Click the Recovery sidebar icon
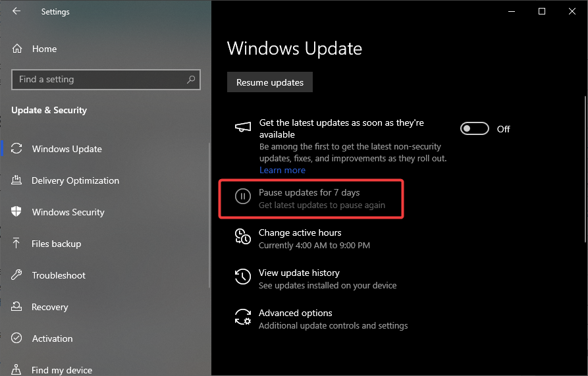The height and width of the screenshot is (376, 588). (16, 306)
